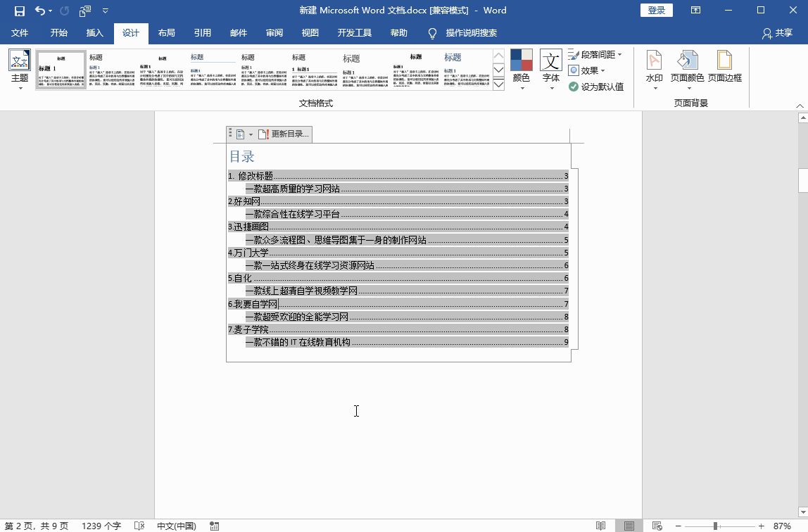Open the 引用 ribbon tab
The height and width of the screenshot is (532, 808).
(x=202, y=32)
